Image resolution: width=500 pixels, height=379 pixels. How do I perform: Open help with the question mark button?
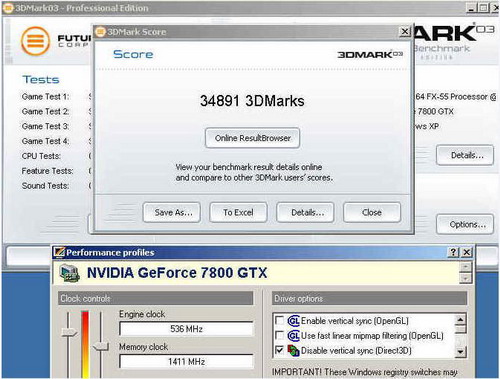tap(453, 252)
